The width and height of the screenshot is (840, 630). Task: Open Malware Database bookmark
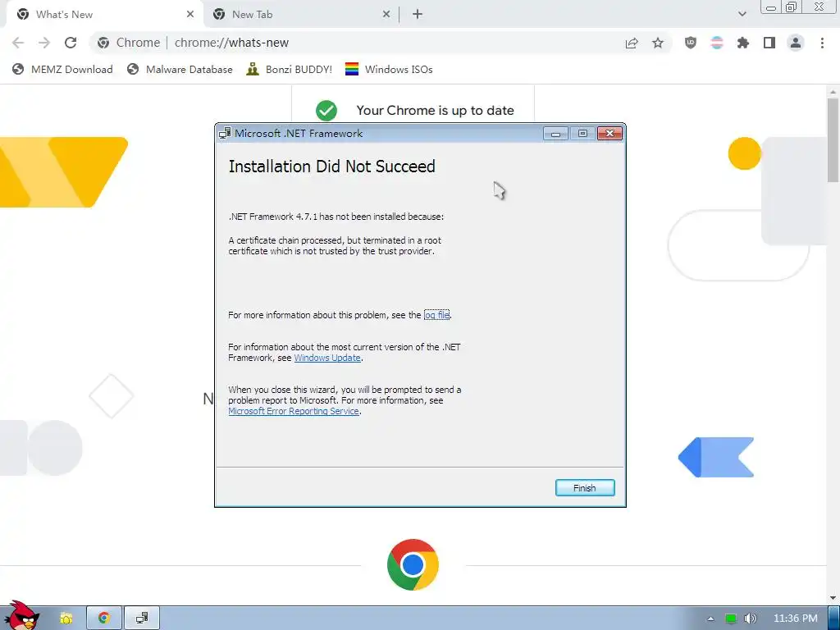coord(180,69)
